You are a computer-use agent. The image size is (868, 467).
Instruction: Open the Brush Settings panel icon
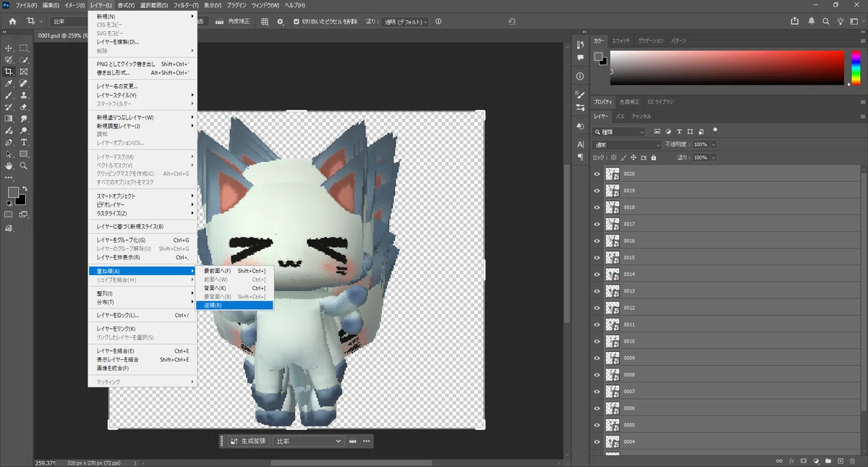[x=580, y=94]
